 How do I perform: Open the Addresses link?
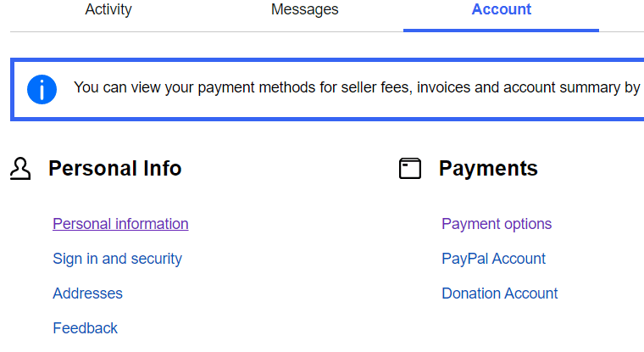point(87,293)
